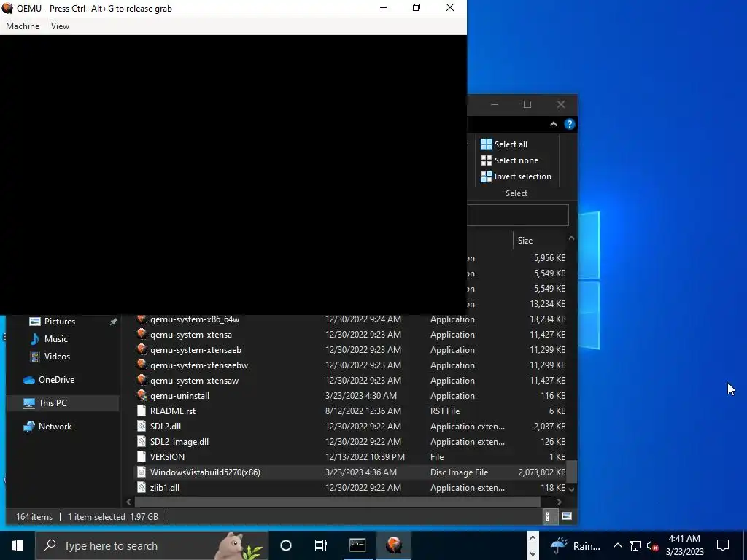Image resolution: width=747 pixels, height=560 pixels.
Task: Click the Disc Image File type cell
Action: [x=460, y=472]
